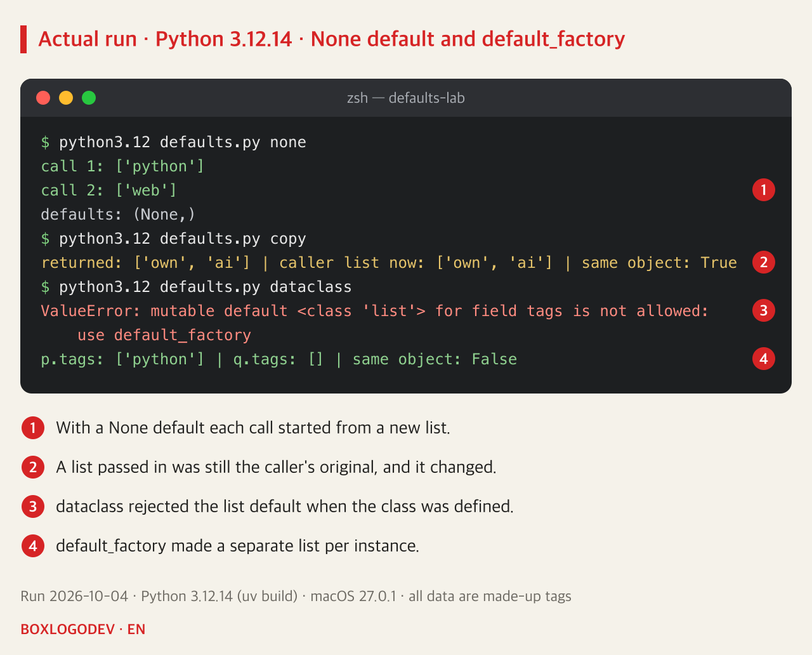Click the "zsh — defaults-lab" window title
Viewport: 812px width, 655px height.
click(406, 98)
